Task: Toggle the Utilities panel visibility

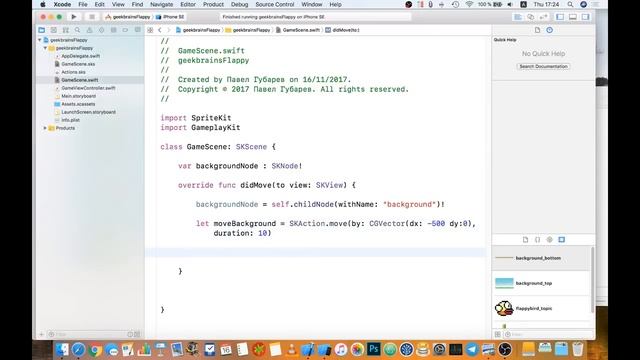Action: [586, 17]
